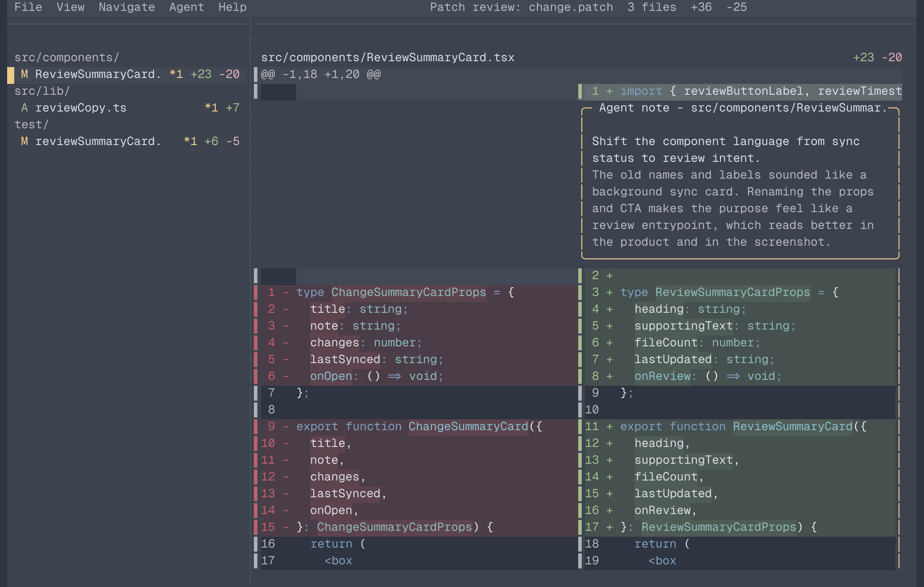
Task: Click the src/lib/ folder label
Action: 42,91
